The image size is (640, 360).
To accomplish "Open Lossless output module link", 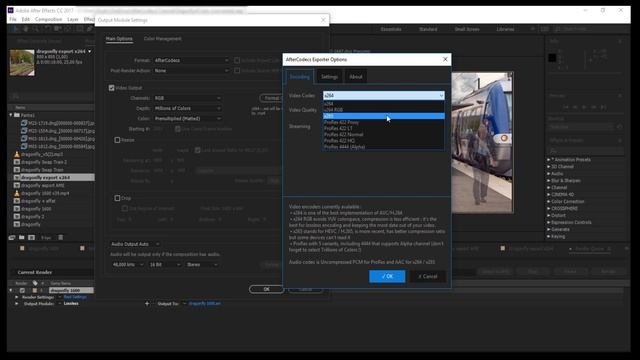I will pyautogui.click(x=71, y=303).
